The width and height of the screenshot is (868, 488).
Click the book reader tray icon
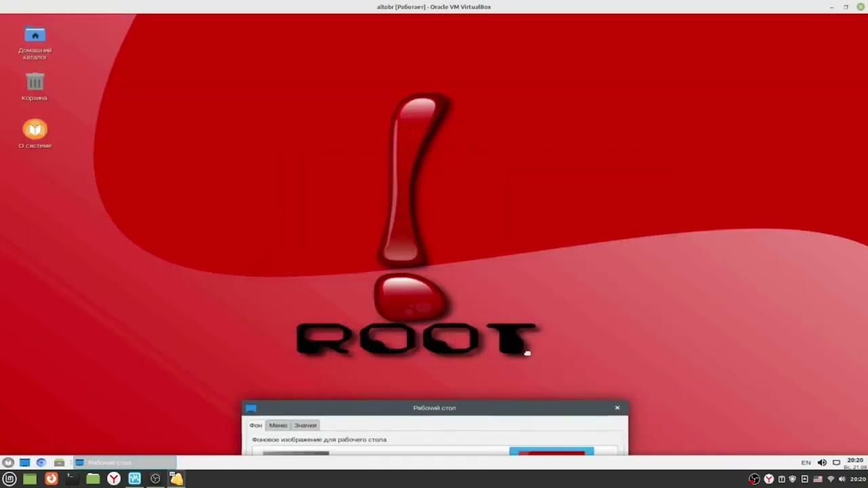(x=781, y=479)
